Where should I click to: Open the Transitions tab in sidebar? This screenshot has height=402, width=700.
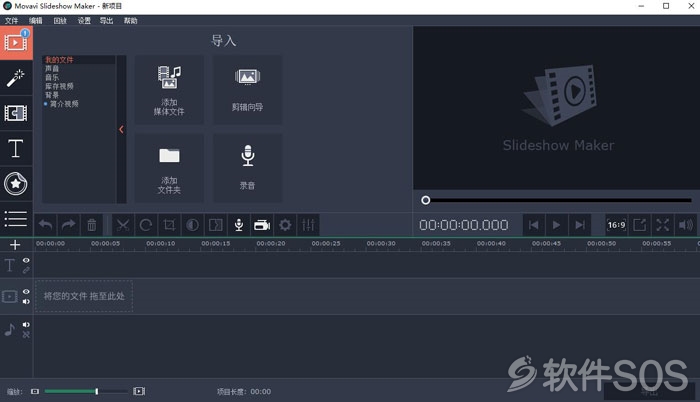(16, 113)
